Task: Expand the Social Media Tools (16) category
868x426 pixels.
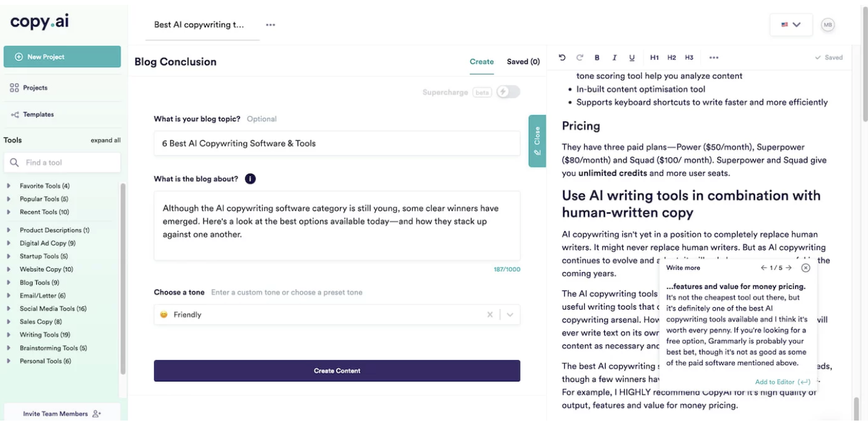Action: (x=8, y=308)
